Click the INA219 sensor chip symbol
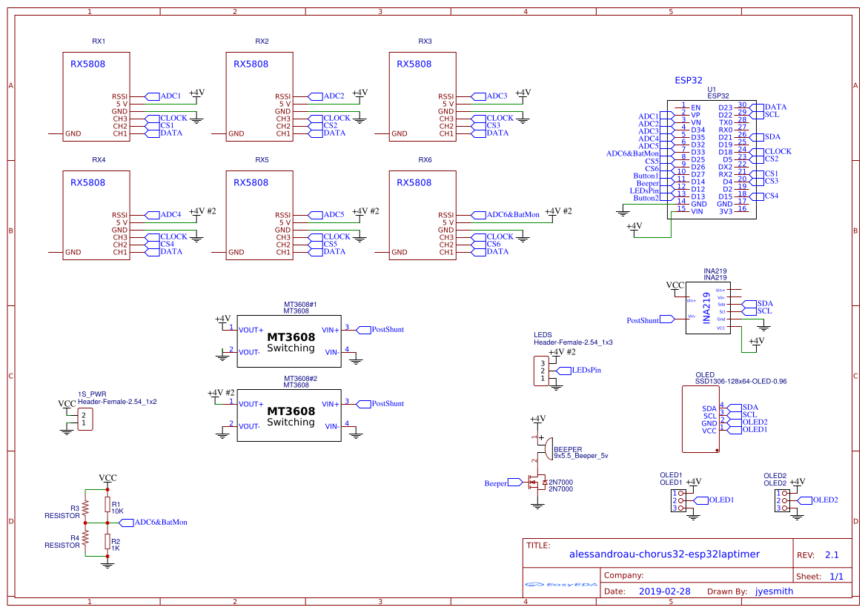This screenshot has width=868, height=613. coord(708,308)
